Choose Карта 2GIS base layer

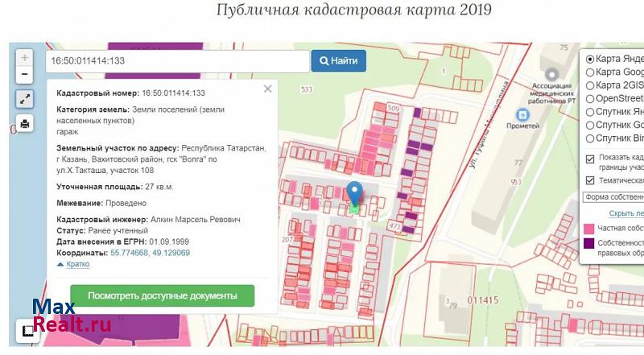(590, 85)
